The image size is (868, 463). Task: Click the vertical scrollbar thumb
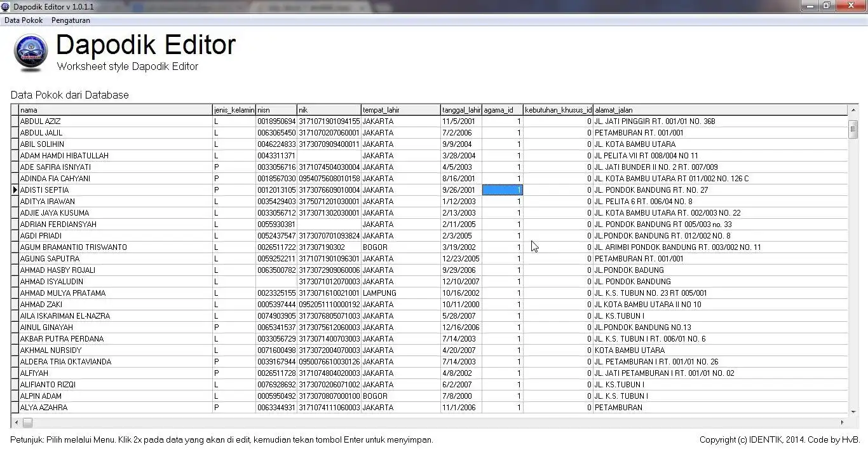click(853, 129)
